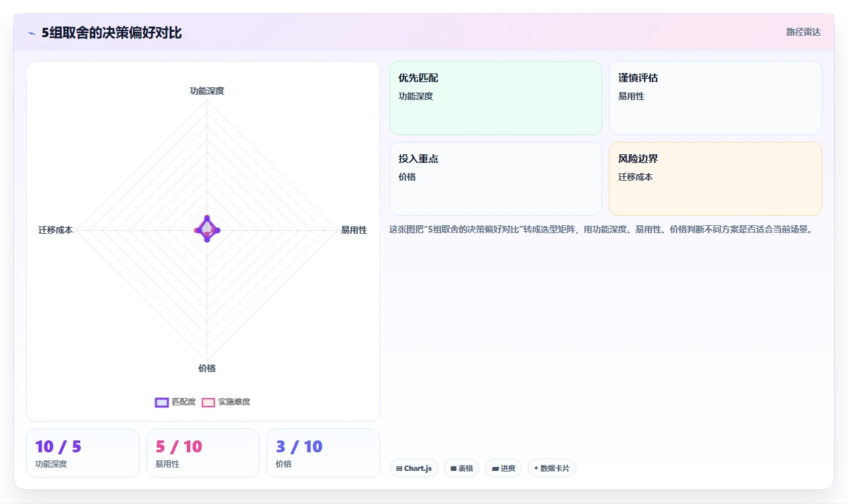Click the 迁移成本 radar axis label

point(56,230)
